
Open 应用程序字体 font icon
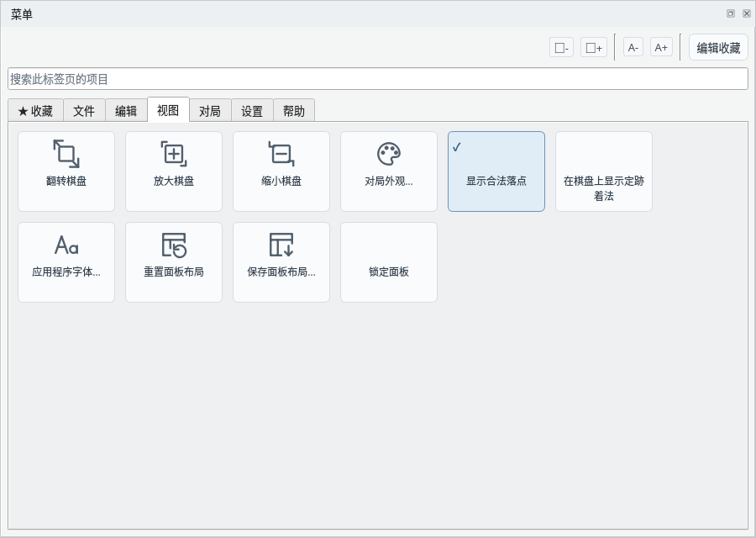66,245
